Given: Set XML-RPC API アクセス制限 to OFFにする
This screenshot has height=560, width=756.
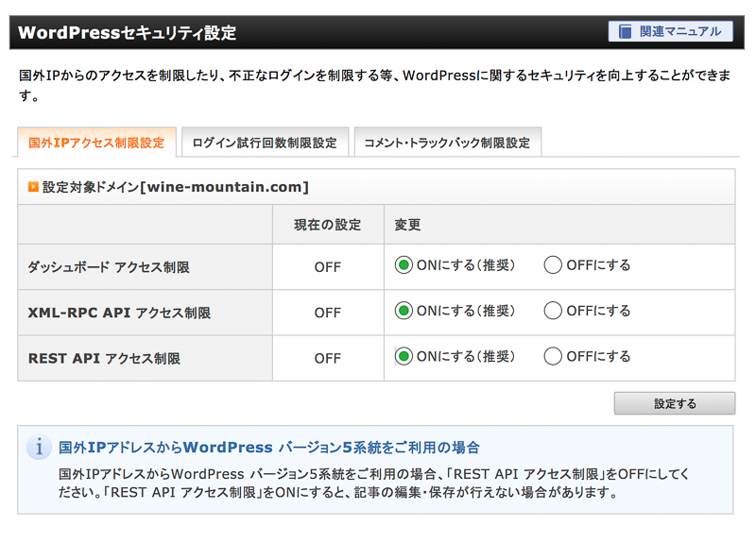Looking at the screenshot, I should 553,311.
